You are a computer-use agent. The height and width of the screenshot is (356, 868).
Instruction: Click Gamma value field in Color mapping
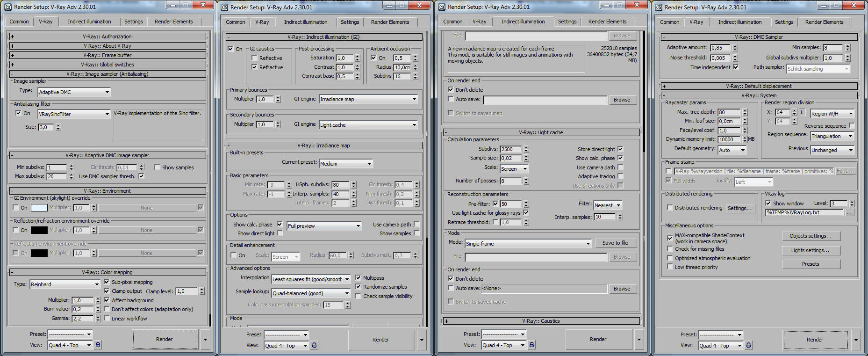pos(83,319)
